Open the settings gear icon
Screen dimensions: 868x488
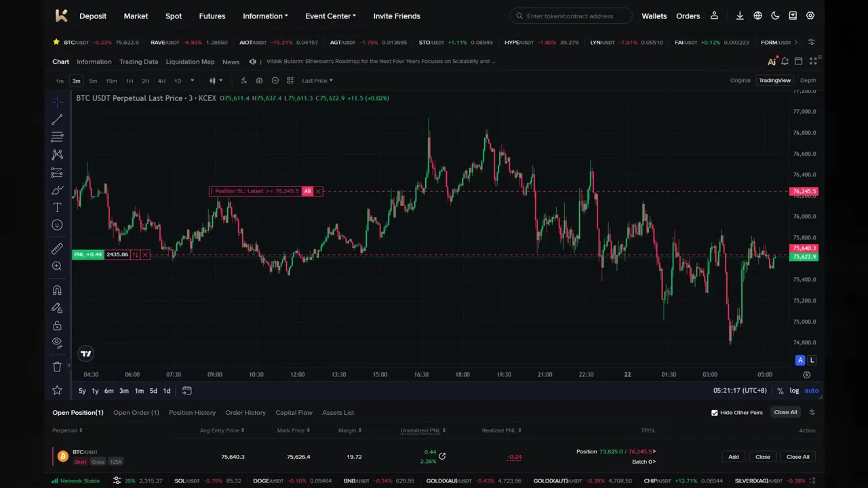(x=810, y=16)
